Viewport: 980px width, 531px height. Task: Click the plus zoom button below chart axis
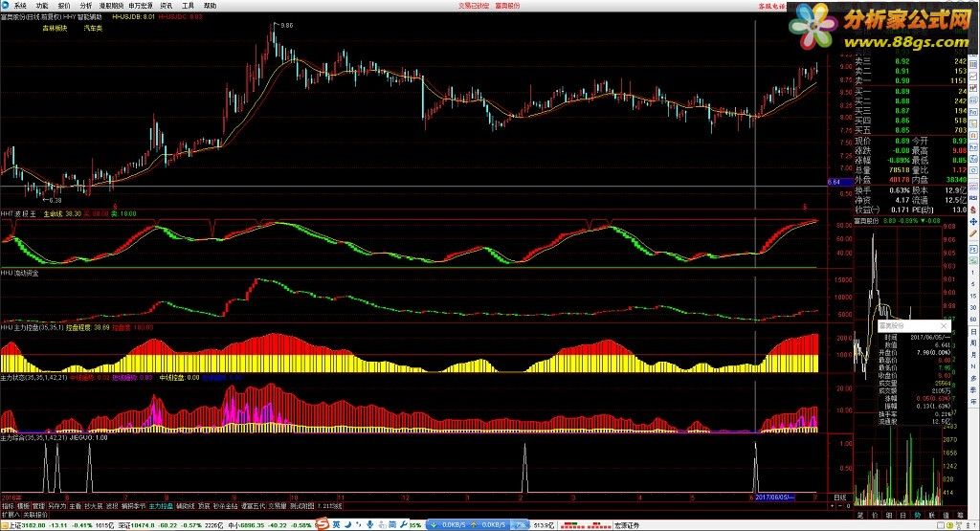[x=834, y=506]
